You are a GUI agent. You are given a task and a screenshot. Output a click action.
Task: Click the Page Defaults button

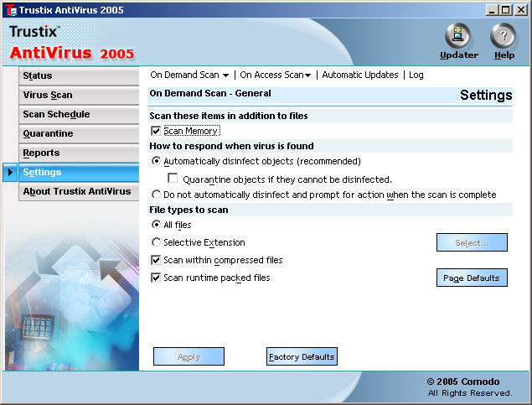472,278
